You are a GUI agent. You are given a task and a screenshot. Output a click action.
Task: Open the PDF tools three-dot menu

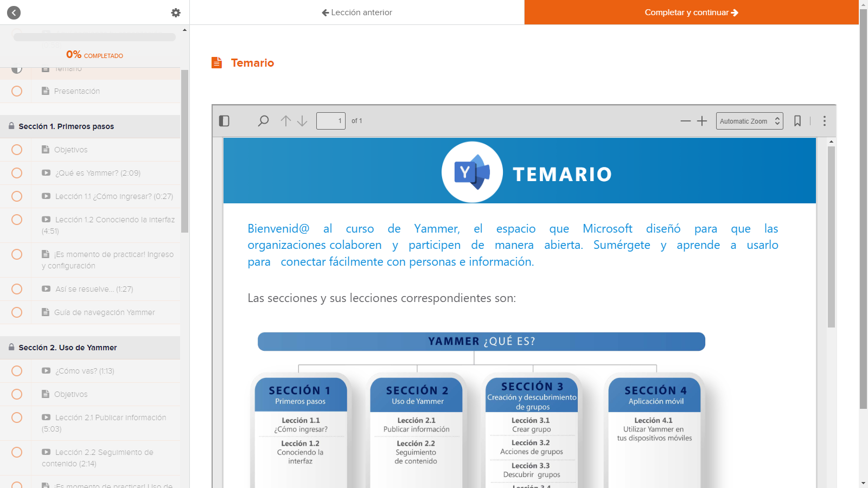825,121
